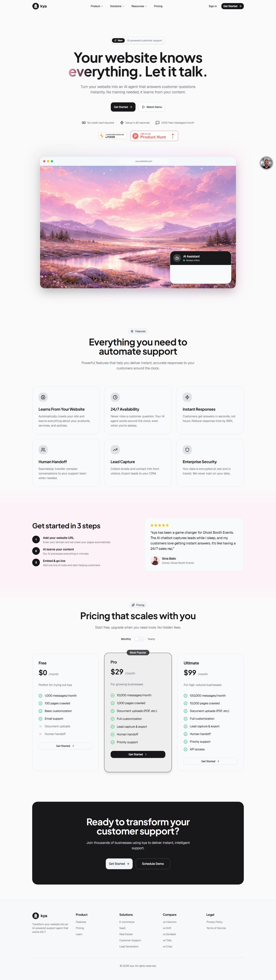The height and width of the screenshot is (980, 276).
Task: Toggle Monthly/Yearly billing switch
Action: pos(139,639)
